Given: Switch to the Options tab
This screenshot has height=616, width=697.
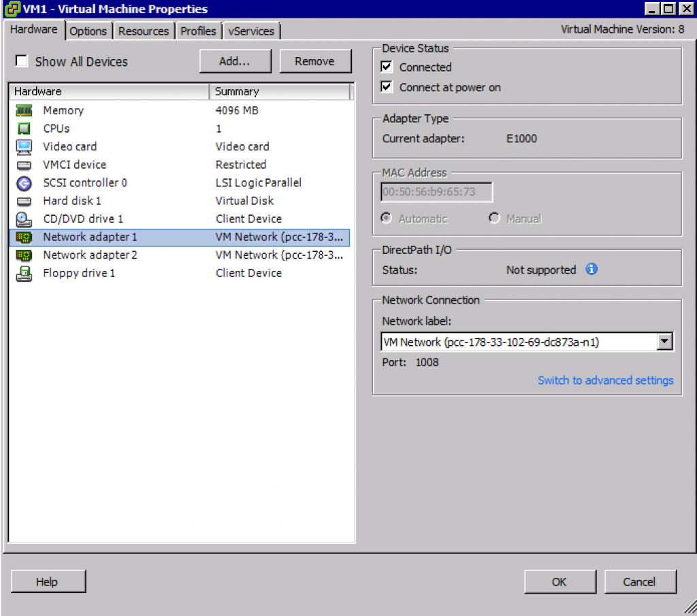Looking at the screenshot, I should click(88, 31).
